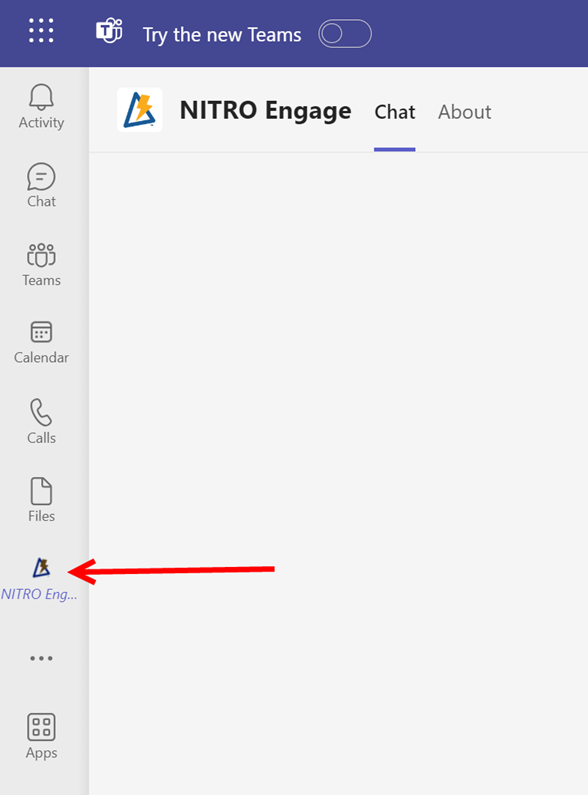
Task: Open the Apps store in sidebar
Action: [42, 737]
